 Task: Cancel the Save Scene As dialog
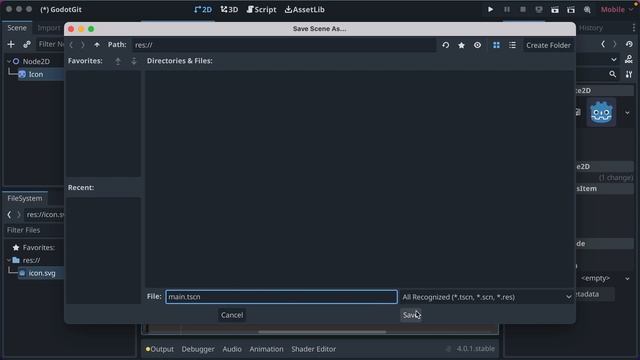pyautogui.click(x=232, y=315)
